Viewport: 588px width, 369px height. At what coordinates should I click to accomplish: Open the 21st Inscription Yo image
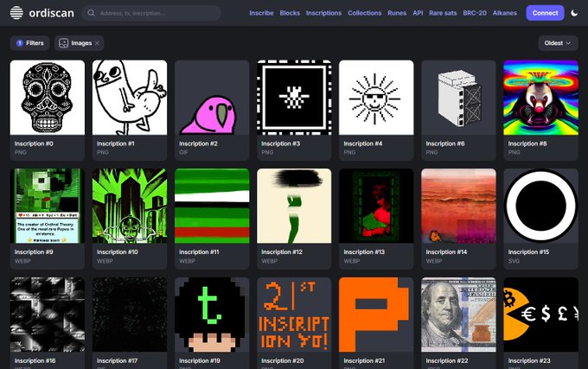294,315
